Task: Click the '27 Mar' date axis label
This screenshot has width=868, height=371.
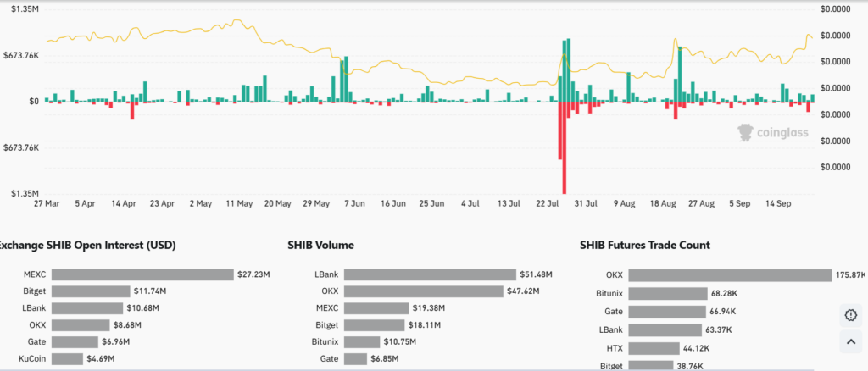Action: [x=47, y=203]
